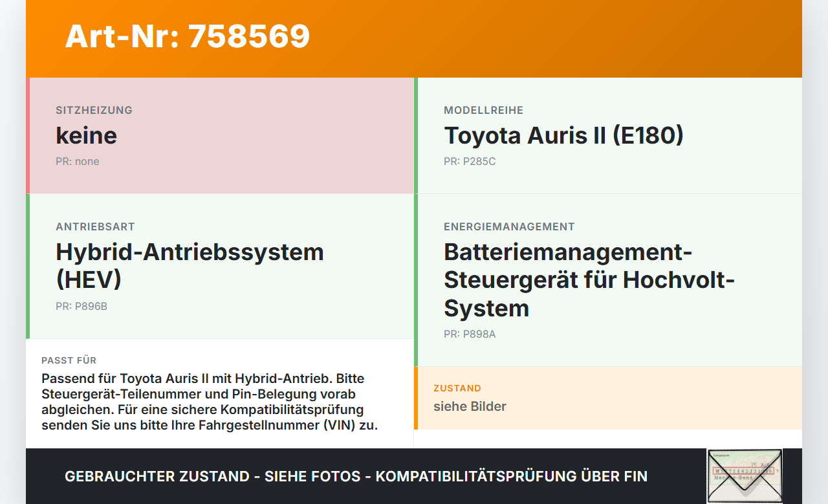Click Batteriemanagement-Steuergerät für Hochvolt-System text
This screenshot has height=504, width=828.
pos(589,279)
